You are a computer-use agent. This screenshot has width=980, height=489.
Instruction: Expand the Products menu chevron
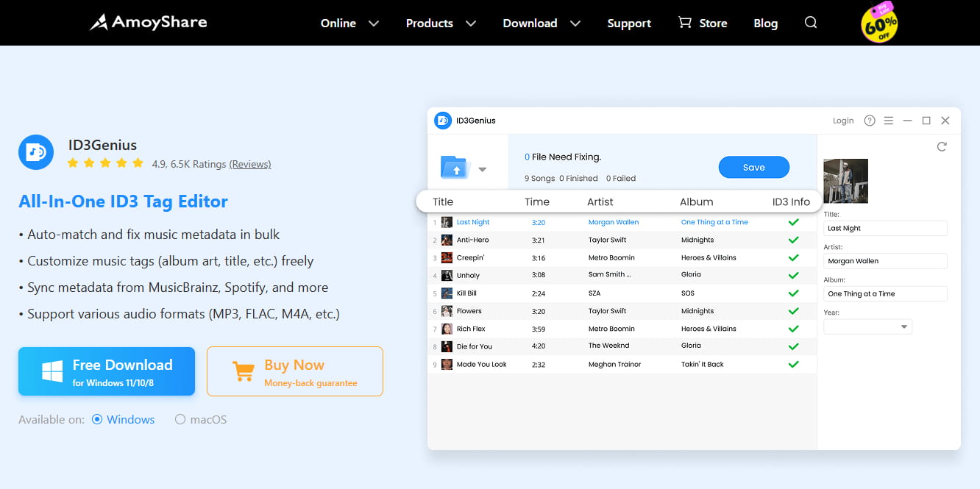471,24
